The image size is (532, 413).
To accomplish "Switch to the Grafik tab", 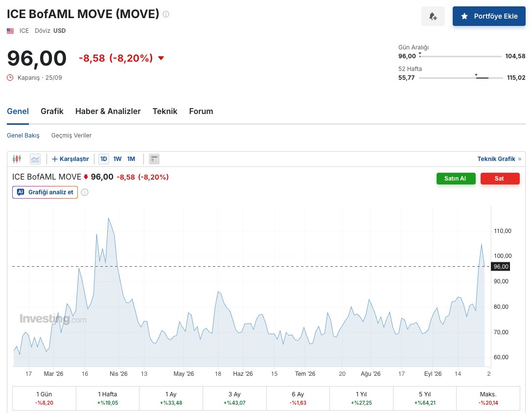I will click(52, 111).
